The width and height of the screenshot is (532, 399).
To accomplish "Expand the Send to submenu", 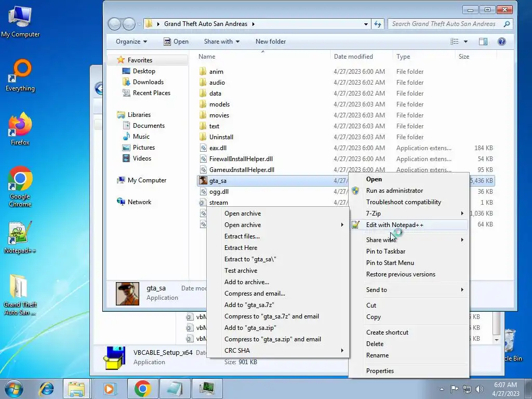I will pos(409,290).
